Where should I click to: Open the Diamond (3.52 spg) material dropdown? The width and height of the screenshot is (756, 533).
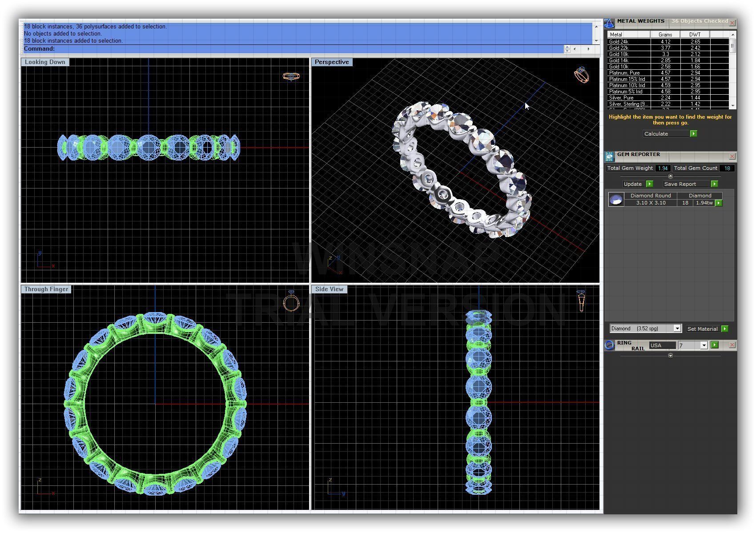click(677, 329)
